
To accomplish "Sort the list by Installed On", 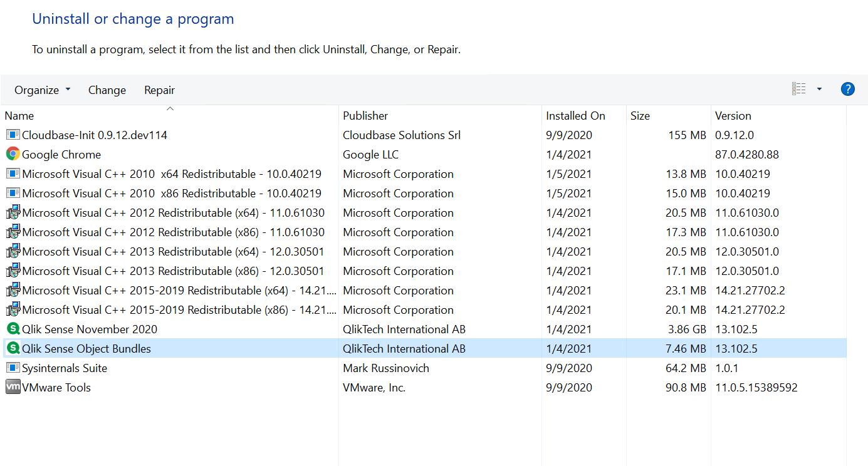I will click(575, 116).
